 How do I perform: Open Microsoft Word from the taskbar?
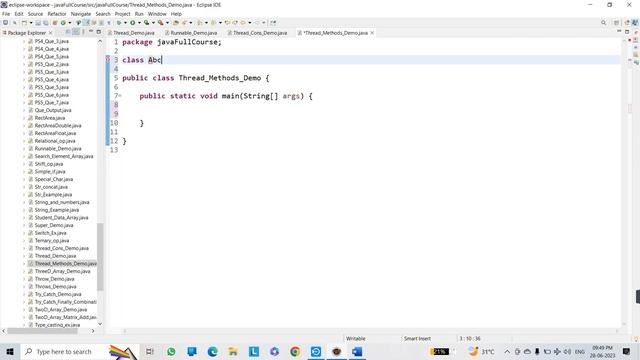[x=357, y=351]
